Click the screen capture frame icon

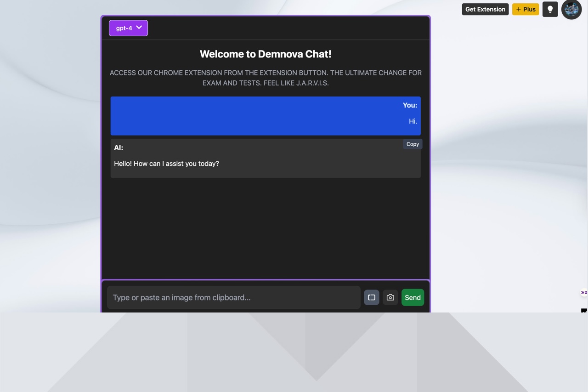point(372,297)
